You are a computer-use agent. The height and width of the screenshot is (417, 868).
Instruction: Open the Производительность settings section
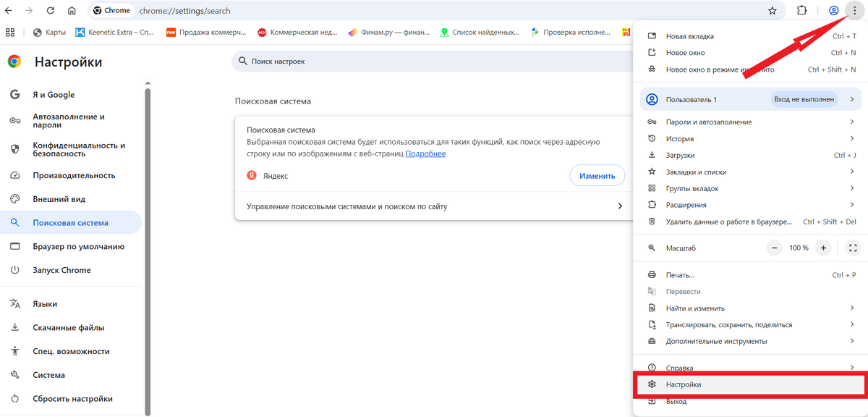point(74,174)
